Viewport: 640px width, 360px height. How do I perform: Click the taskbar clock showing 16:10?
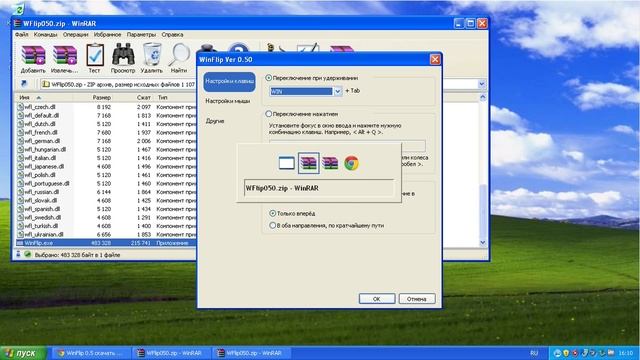click(x=626, y=353)
